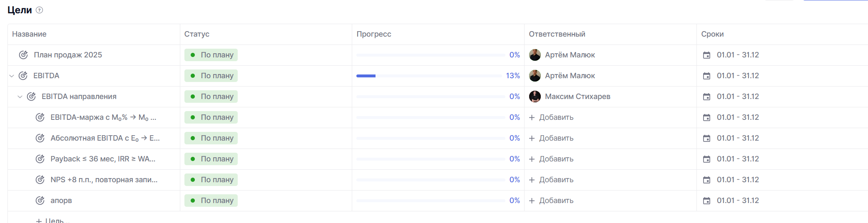Viewport: 868px width, 223px height.
Task: Click + Цель to add new goal
Action: 51,220
